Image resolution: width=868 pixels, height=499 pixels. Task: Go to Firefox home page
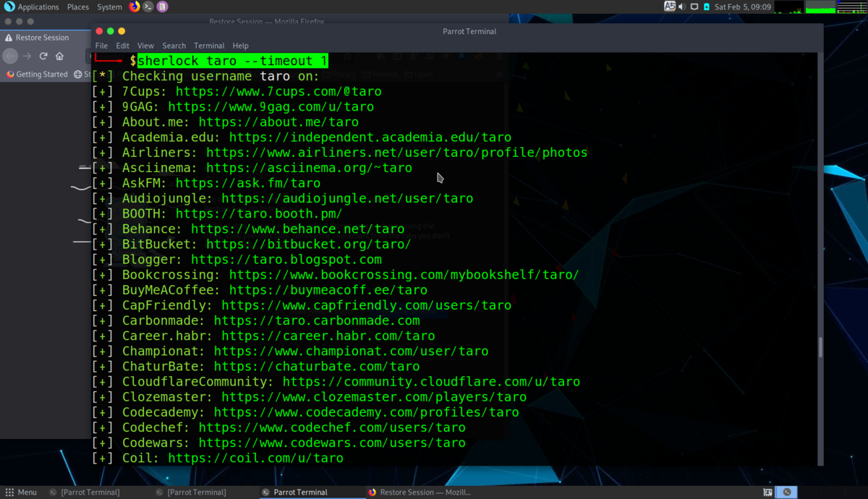(x=60, y=56)
